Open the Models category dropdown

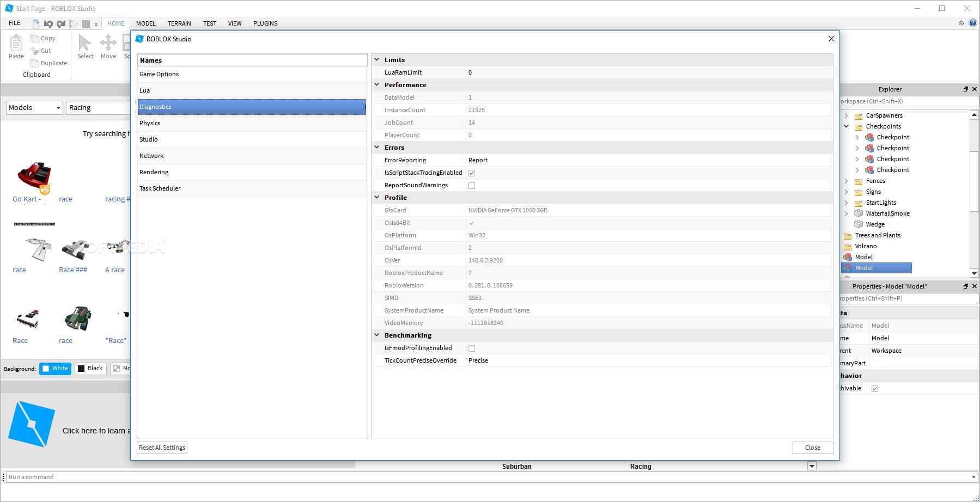[35, 108]
